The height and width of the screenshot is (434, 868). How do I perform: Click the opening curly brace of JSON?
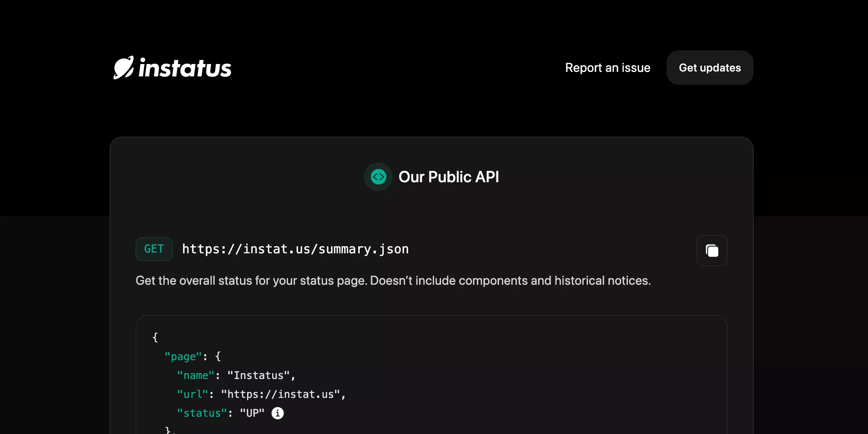click(155, 337)
